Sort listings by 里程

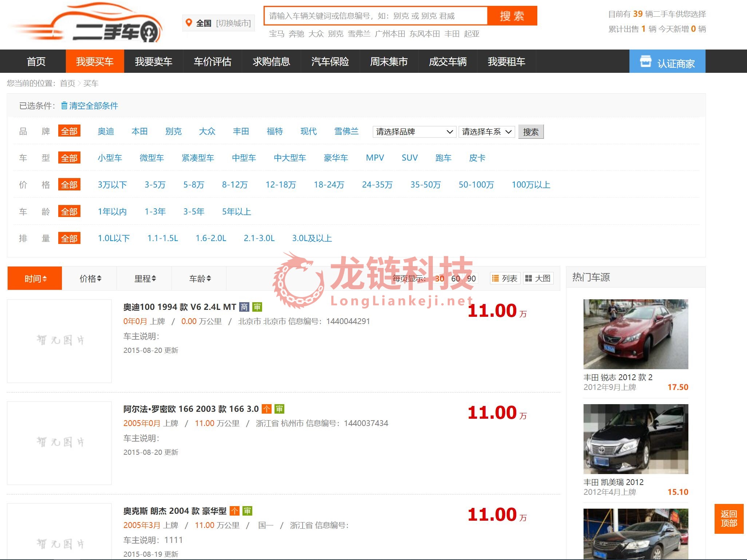point(145,279)
